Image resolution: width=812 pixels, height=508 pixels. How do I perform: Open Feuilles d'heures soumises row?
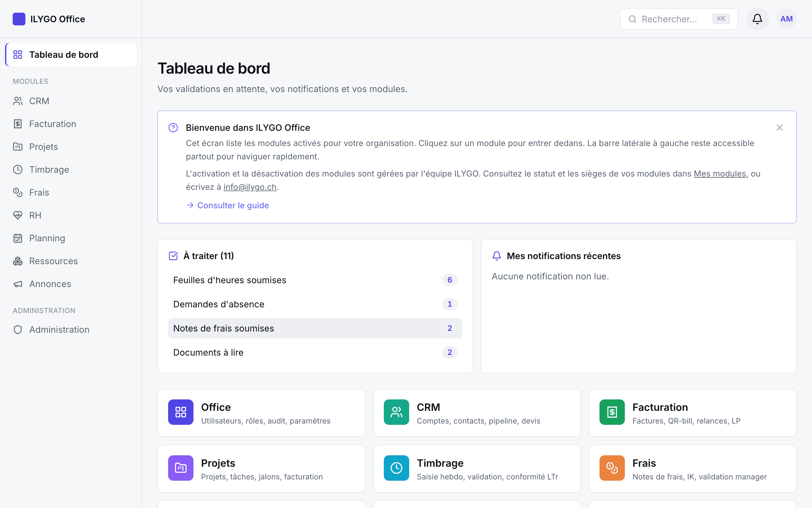[315, 280]
